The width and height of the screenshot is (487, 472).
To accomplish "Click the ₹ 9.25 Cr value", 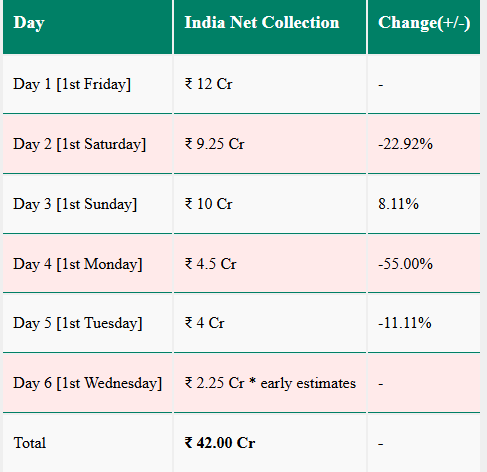I will (215, 144).
